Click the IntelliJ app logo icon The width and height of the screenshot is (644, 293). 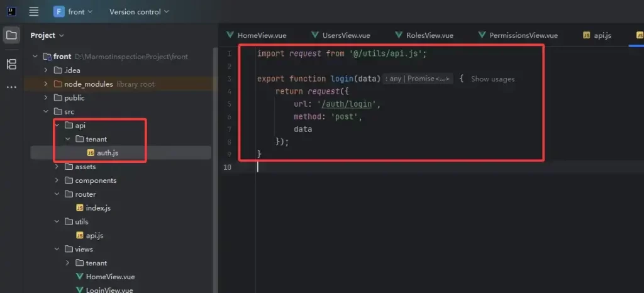pos(11,11)
